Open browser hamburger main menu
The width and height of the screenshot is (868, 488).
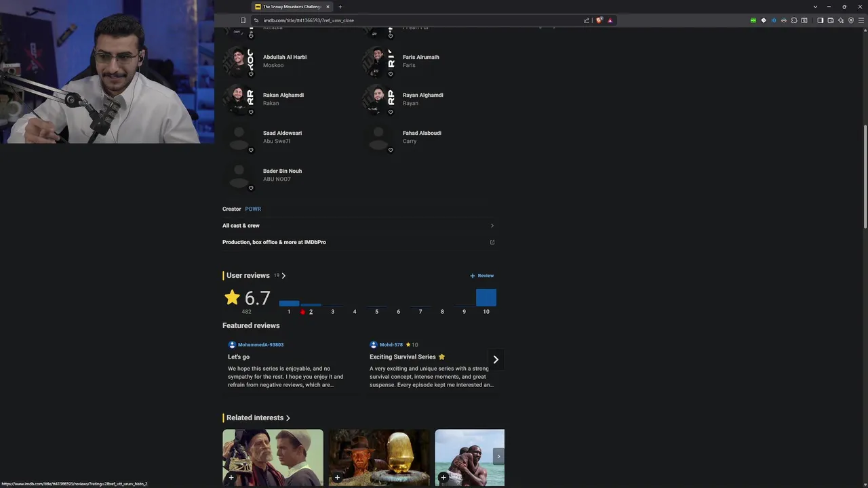(x=862, y=20)
